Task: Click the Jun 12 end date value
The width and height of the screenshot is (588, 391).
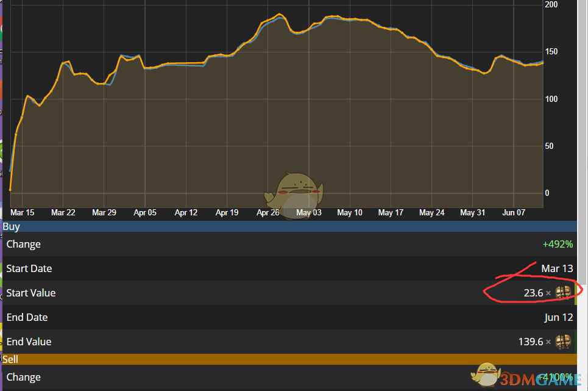Action: click(558, 317)
